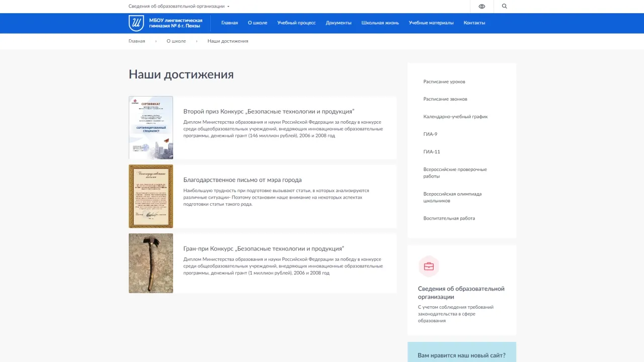Click the red briefcase icon
This screenshot has height=362, width=644.
point(429,266)
